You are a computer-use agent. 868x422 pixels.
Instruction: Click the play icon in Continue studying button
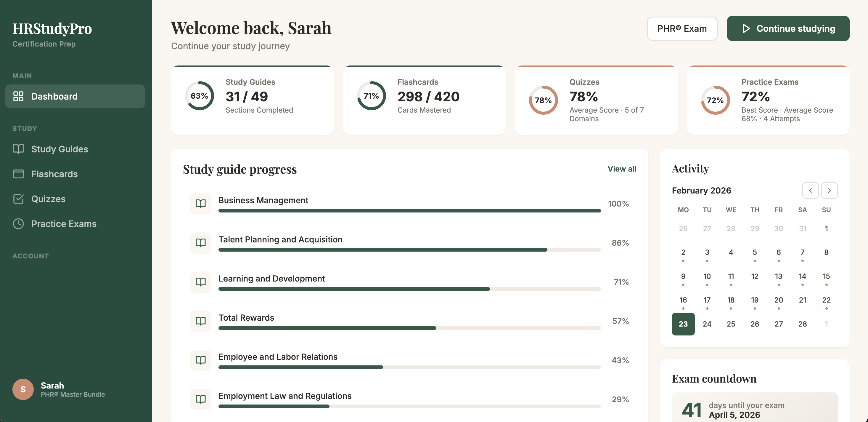[x=747, y=29]
